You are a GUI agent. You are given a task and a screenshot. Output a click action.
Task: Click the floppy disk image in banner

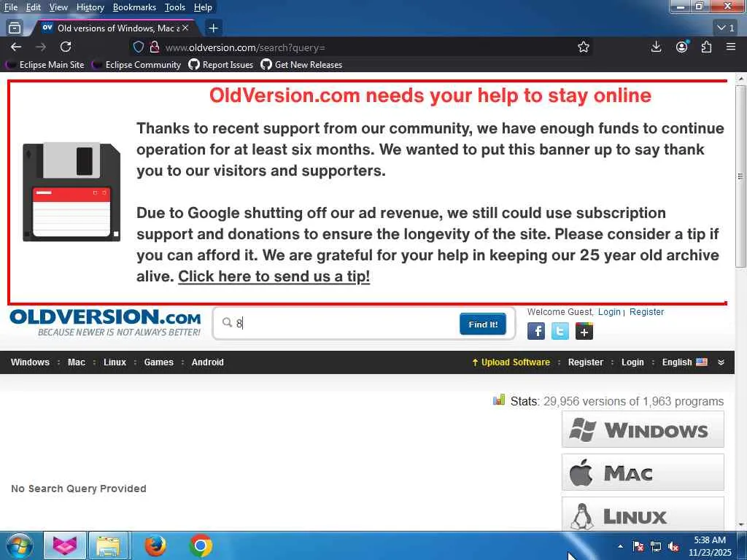(x=71, y=192)
